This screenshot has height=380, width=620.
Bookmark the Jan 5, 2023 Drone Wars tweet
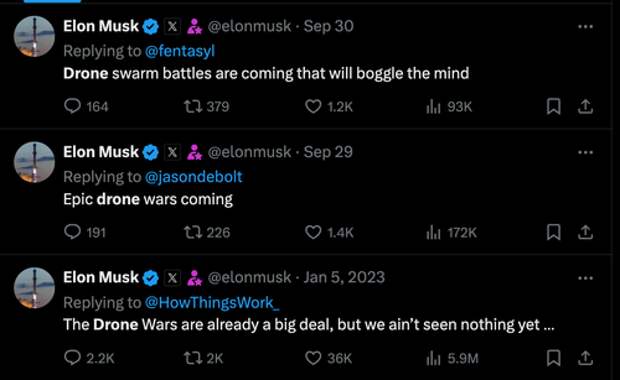(x=554, y=358)
